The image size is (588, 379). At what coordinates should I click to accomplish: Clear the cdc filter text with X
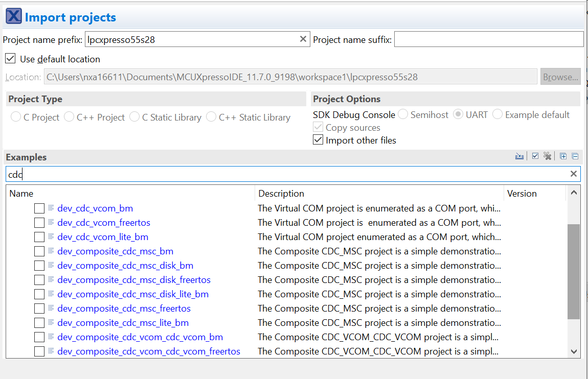[573, 174]
